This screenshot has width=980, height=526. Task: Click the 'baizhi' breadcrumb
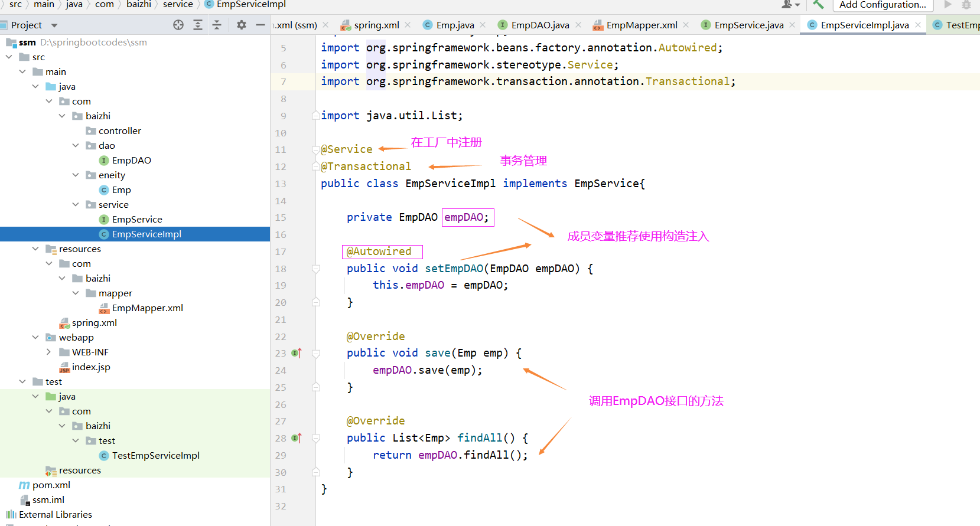click(x=139, y=4)
